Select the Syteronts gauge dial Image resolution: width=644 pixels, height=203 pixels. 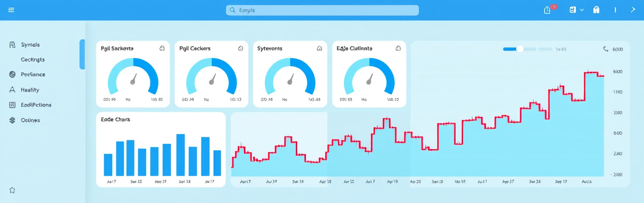click(x=290, y=77)
